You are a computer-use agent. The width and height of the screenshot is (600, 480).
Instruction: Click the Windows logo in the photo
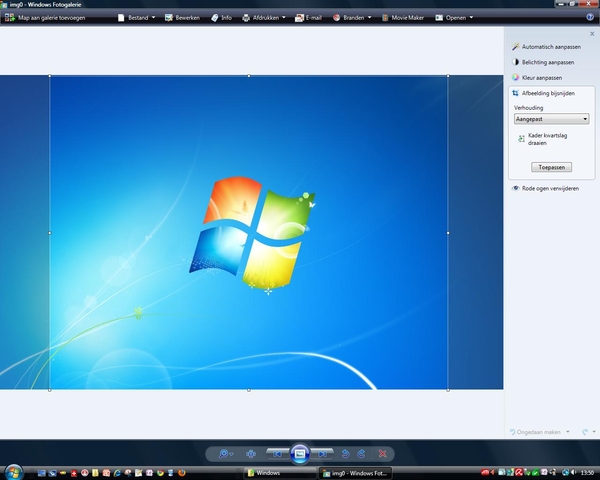click(252, 232)
